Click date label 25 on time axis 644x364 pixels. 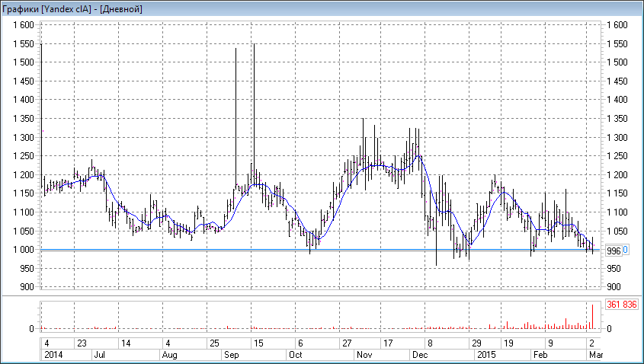(x=214, y=343)
